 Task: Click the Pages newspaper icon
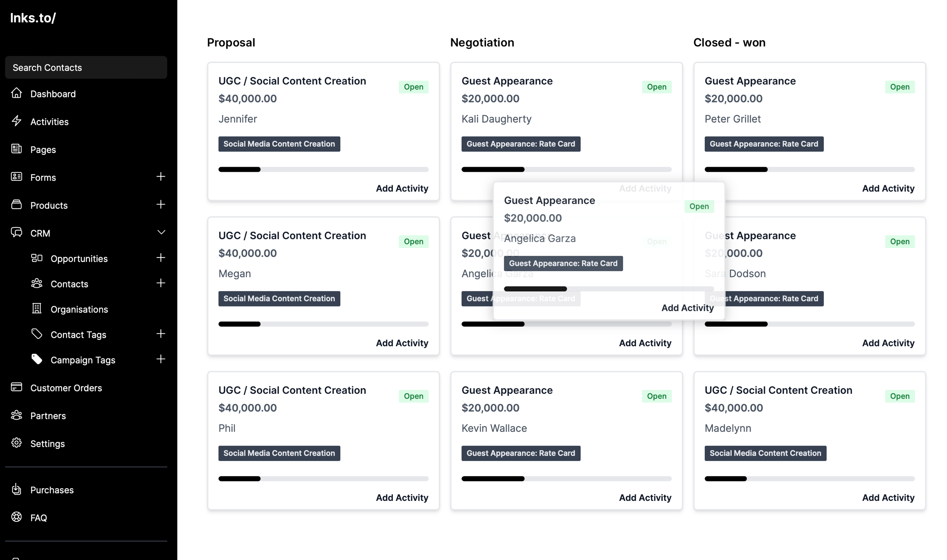tap(16, 149)
